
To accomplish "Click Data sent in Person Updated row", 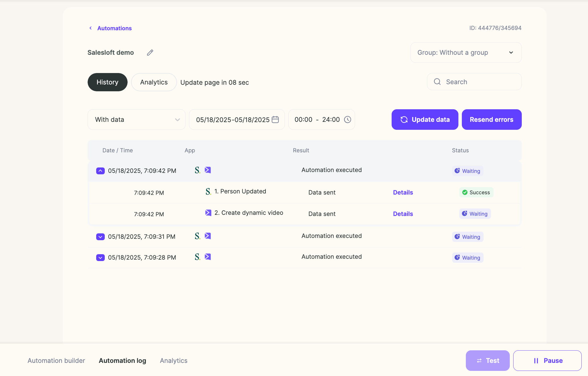I will pos(322,193).
